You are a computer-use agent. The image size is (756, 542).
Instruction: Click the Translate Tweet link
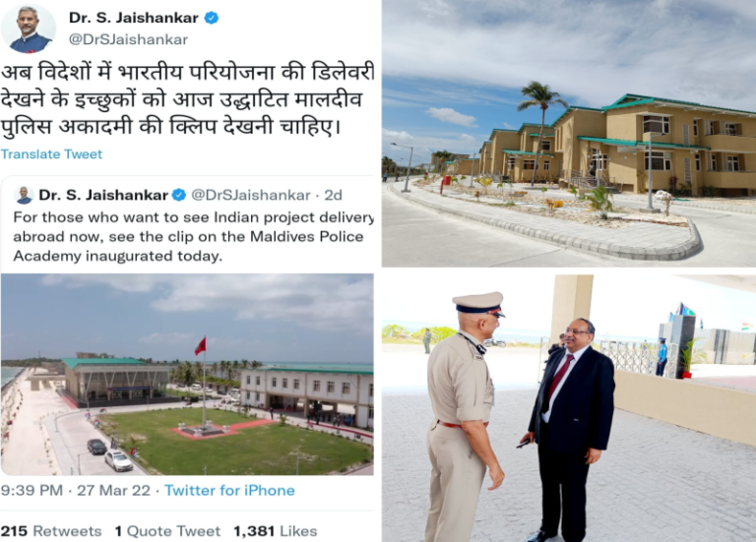51,154
